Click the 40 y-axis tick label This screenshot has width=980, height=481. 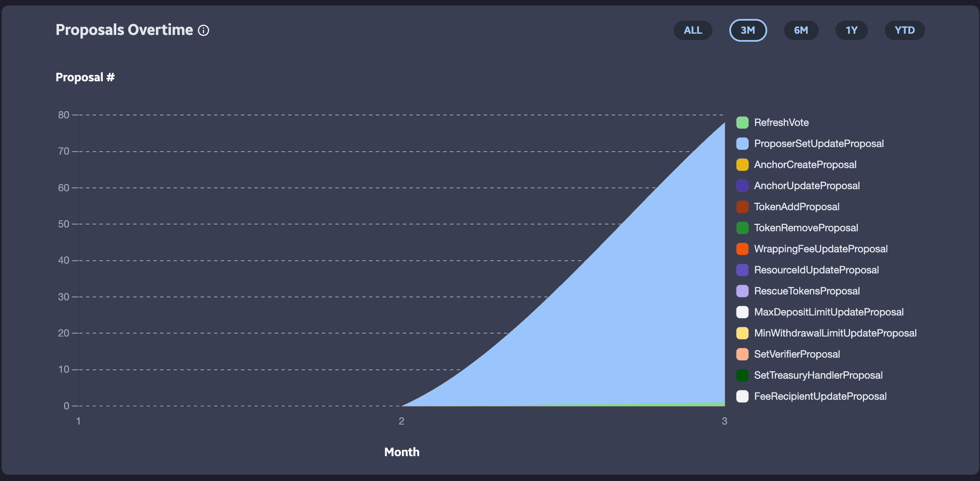(64, 260)
